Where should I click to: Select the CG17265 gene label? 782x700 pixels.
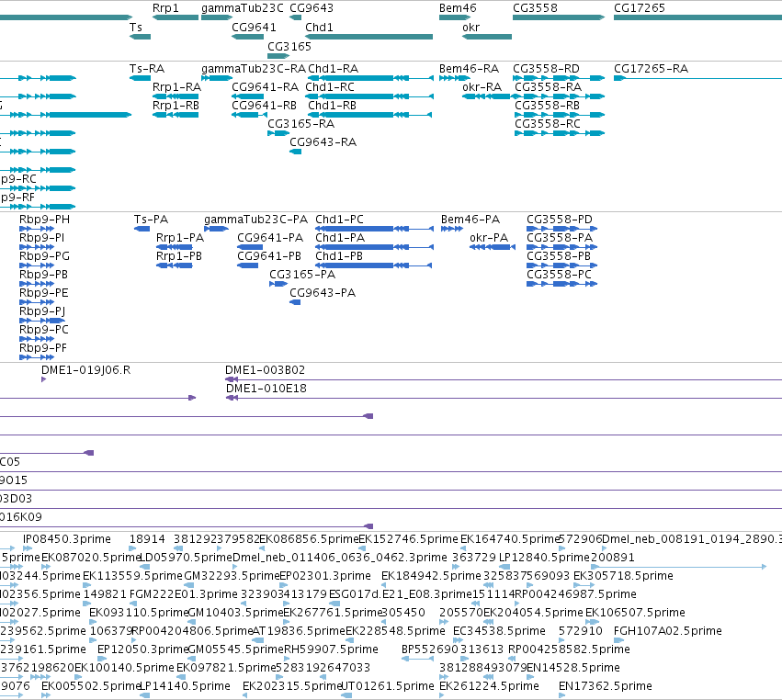640,8
